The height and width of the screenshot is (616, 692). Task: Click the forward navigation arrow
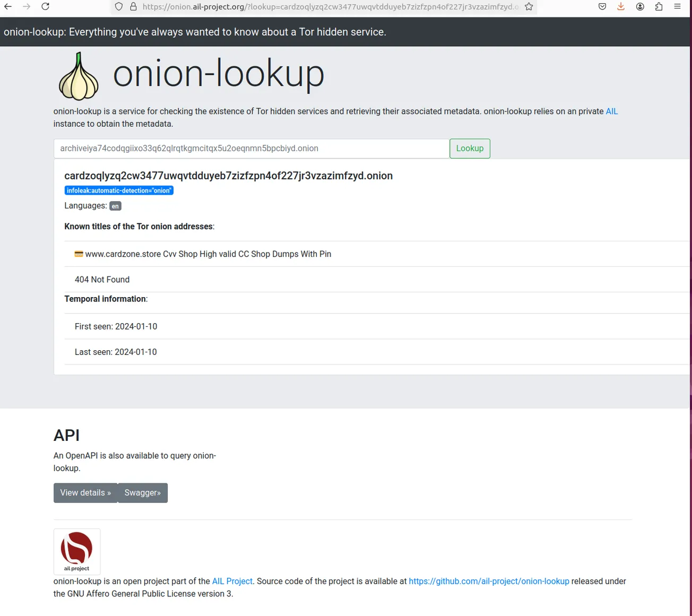[27, 6]
